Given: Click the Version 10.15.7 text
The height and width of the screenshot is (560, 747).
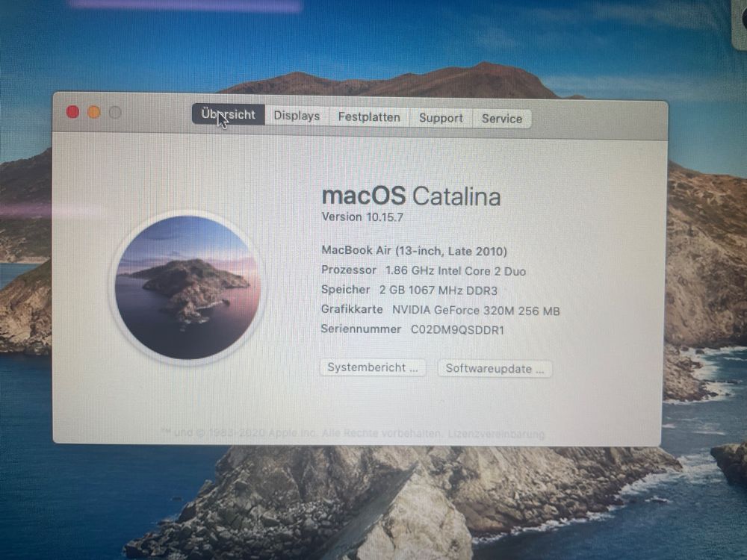Looking at the screenshot, I should pos(363,217).
